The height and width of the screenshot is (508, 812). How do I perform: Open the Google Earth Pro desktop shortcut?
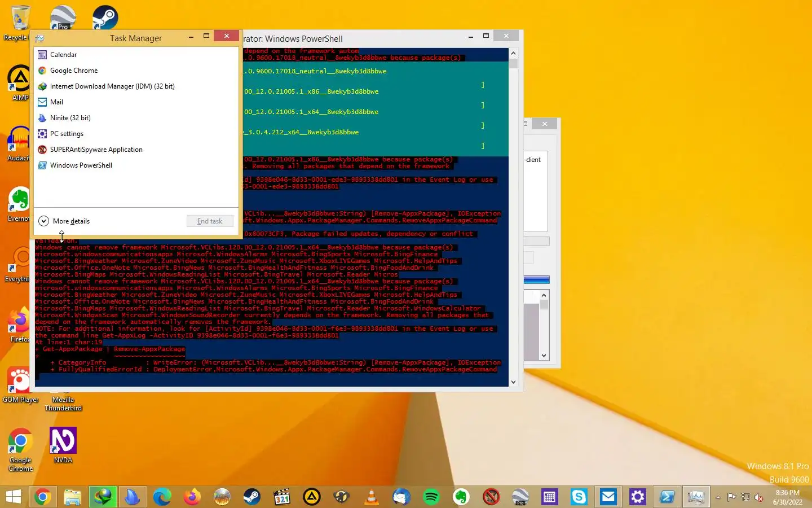63,17
